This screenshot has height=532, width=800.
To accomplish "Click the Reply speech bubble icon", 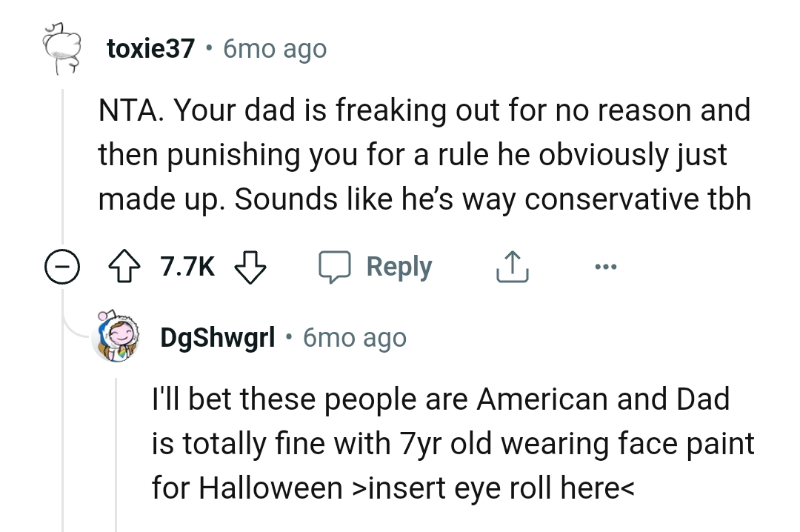I will (x=336, y=266).
